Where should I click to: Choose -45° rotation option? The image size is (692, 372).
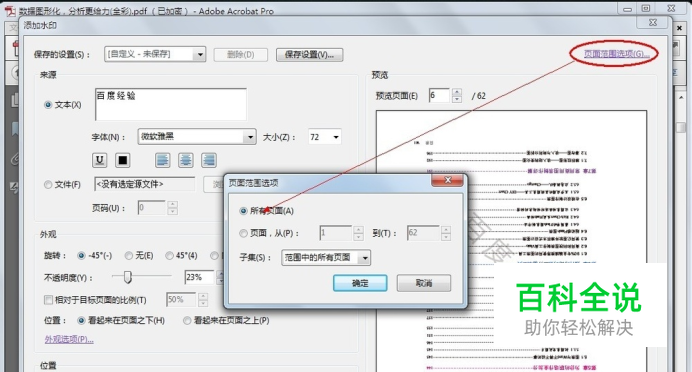(x=81, y=256)
